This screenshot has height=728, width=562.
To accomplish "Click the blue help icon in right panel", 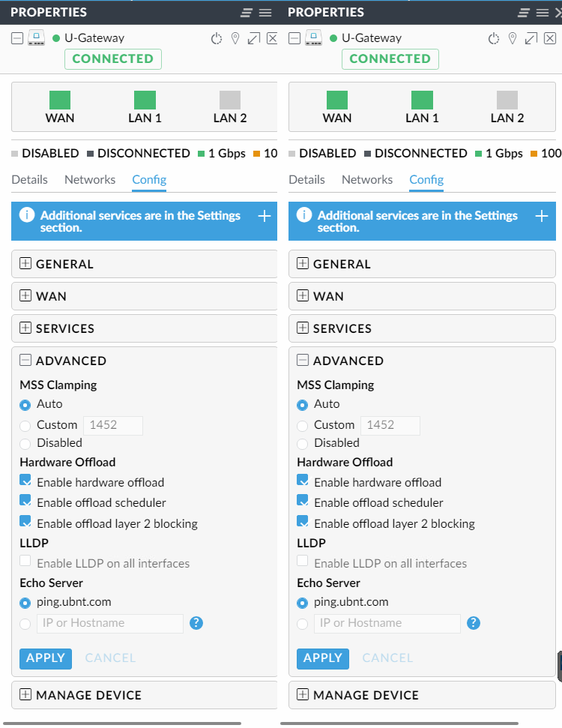I will 474,623.
